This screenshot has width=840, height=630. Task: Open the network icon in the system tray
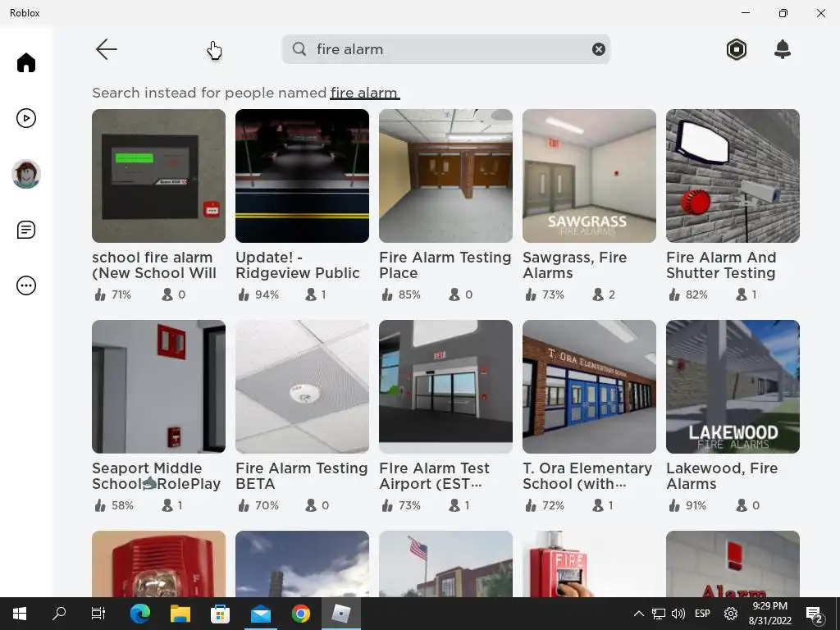click(x=659, y=614)
